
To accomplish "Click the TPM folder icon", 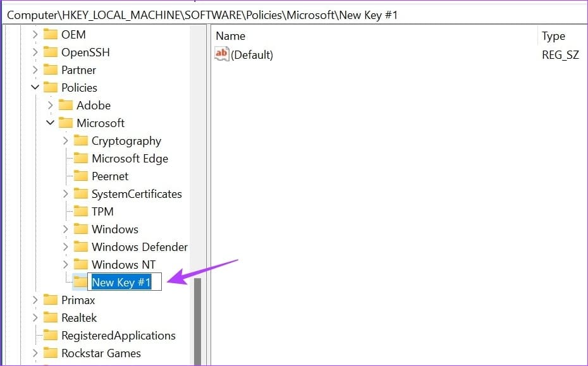I will [81, 211].
